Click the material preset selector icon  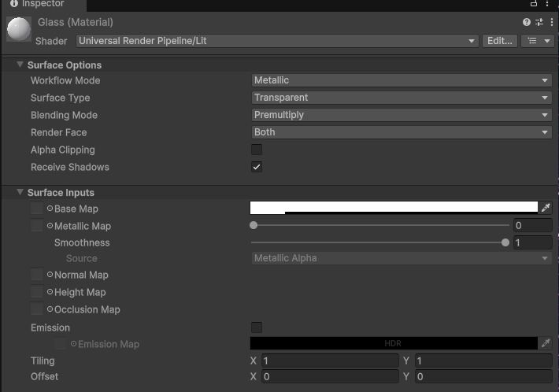539,23
